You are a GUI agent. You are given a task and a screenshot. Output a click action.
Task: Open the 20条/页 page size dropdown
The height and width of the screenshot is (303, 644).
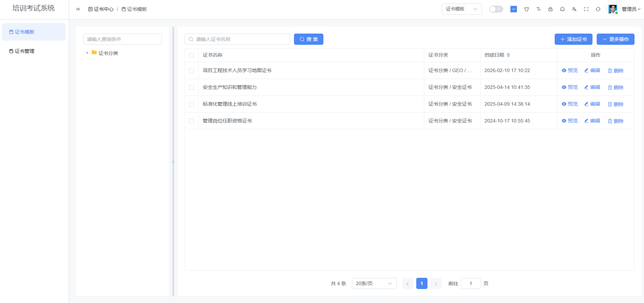tap(374, 283)
